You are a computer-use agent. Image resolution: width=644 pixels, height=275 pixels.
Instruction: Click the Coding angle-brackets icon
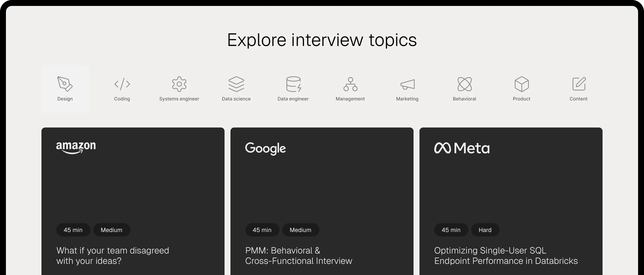click(x=122, y=84)
